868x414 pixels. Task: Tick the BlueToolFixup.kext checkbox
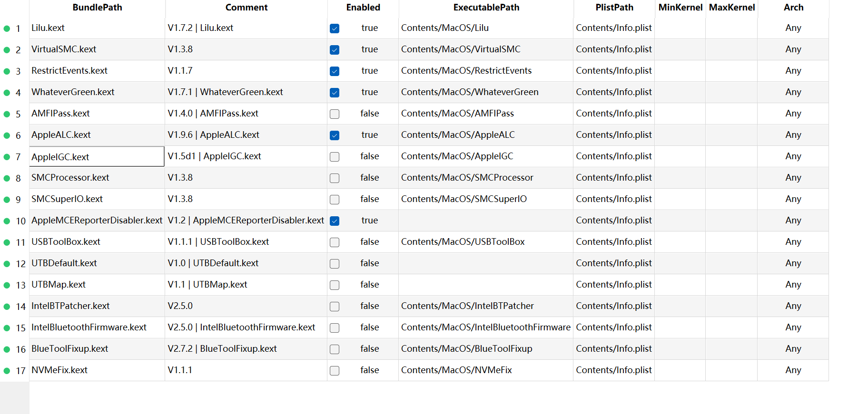click(335, 349)
